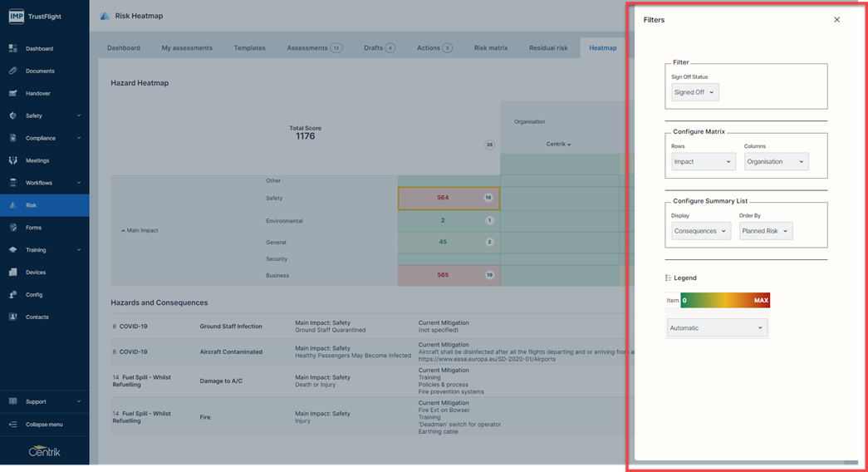Open Handover from sidebar icon
The height and width of the screenshot is (472, 868).
(x=12, y=94)
